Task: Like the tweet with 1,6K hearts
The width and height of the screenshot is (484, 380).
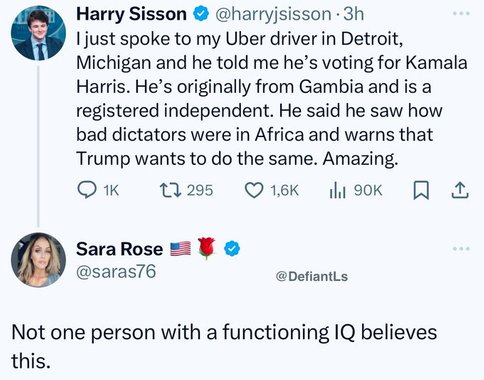Action: coord(254,190)
